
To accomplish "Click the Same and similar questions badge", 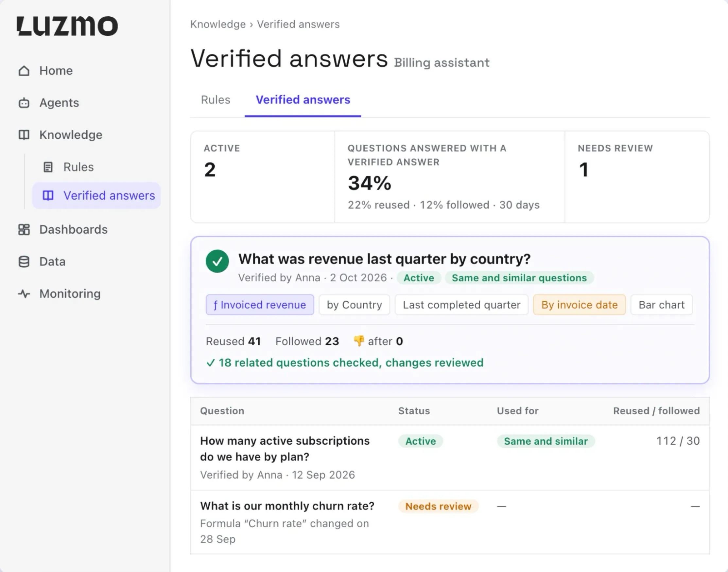I will click(519, 277).
